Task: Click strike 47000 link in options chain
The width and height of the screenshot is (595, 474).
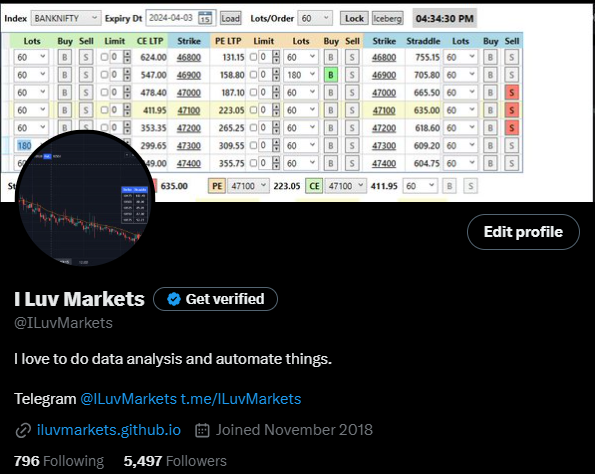Action: (189, 93)
